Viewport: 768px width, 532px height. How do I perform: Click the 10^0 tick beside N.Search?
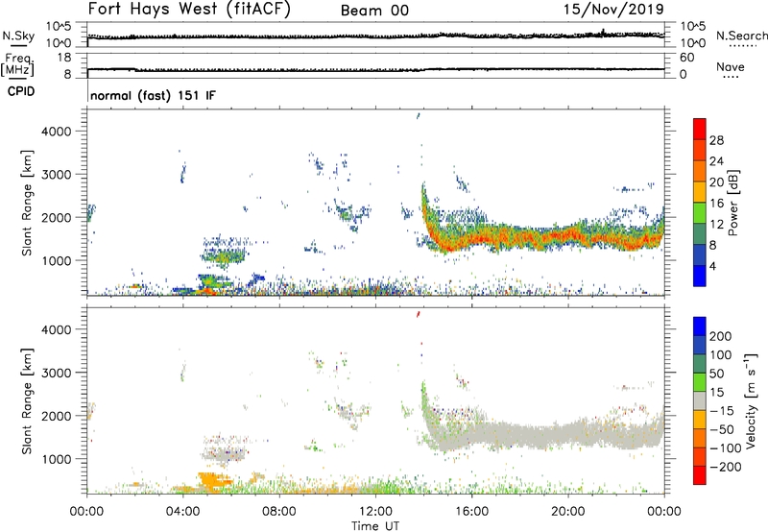click(693, 43)
